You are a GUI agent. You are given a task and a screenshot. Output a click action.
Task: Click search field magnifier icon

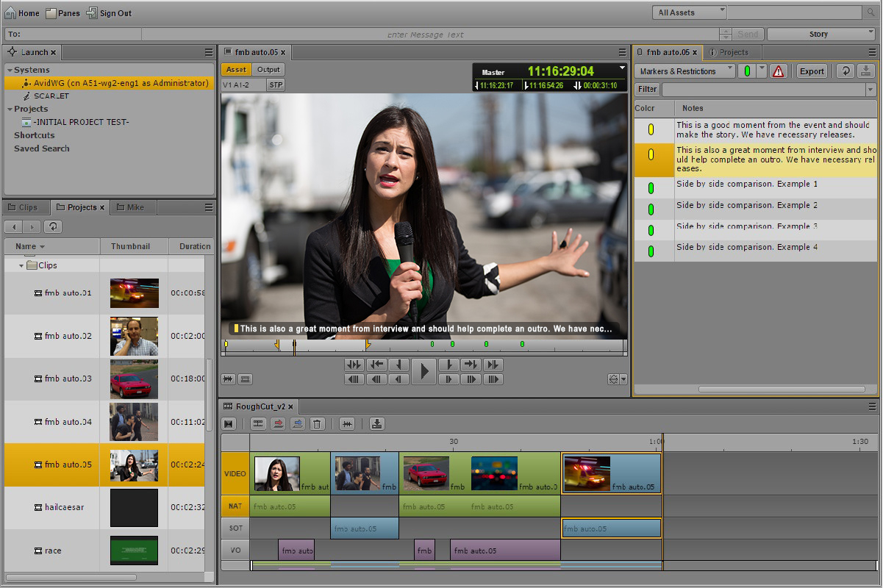click(x=871, y=12)
